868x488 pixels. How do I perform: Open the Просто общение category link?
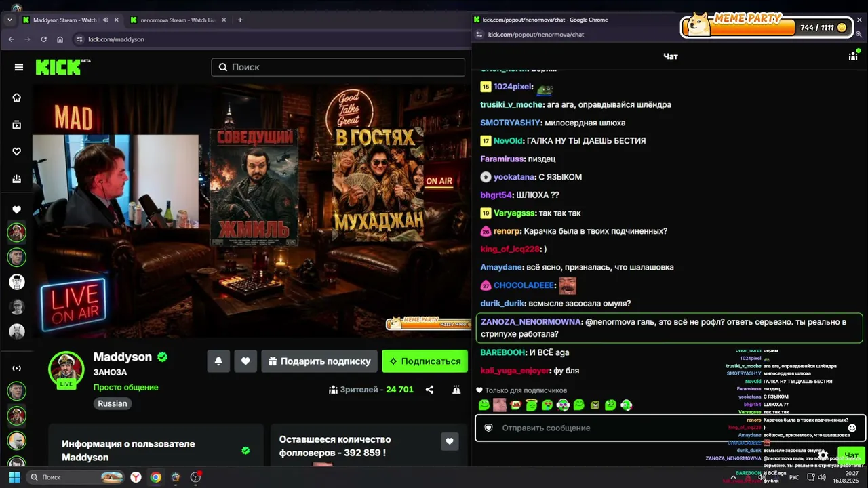[x=125, y=388]
